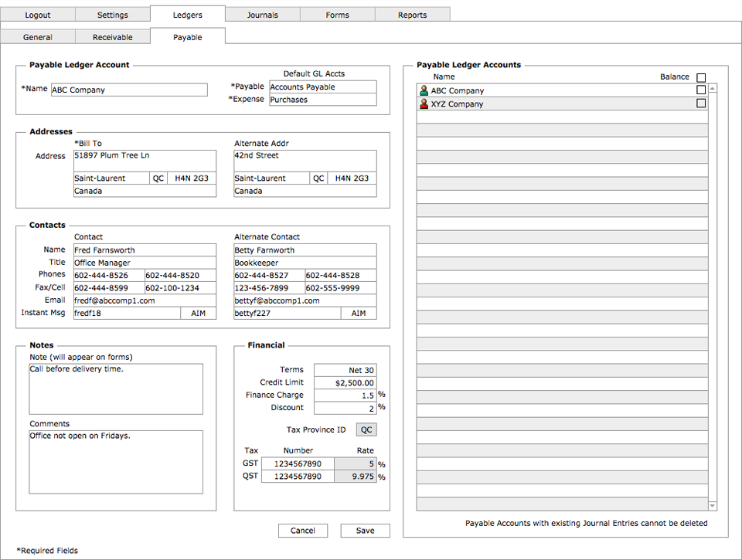Click the scroll up arrow in accounts list
Screen dimensions: 742x560
712,89
